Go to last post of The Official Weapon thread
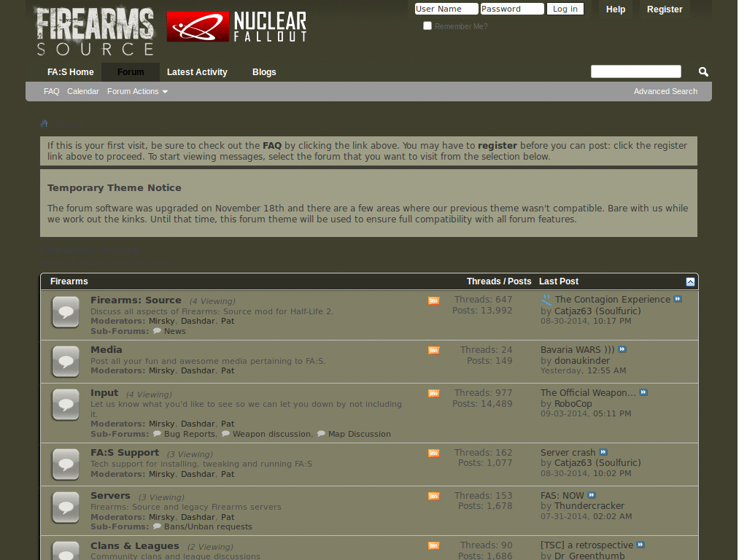 click(643, 392)
